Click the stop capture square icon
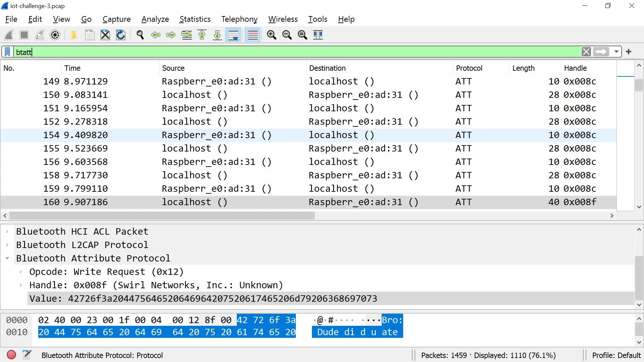This screenshot has width=644, height=362. click(24, 35)
